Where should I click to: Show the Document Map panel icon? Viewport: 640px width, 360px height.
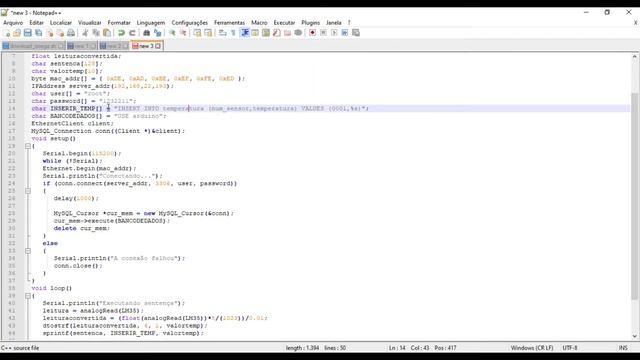266,33
